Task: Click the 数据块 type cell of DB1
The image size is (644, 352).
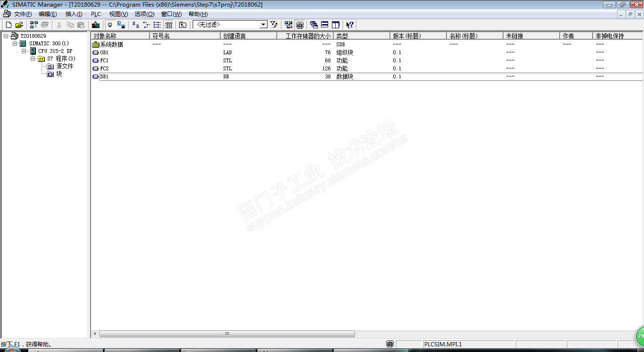Action: pos(345,76)
